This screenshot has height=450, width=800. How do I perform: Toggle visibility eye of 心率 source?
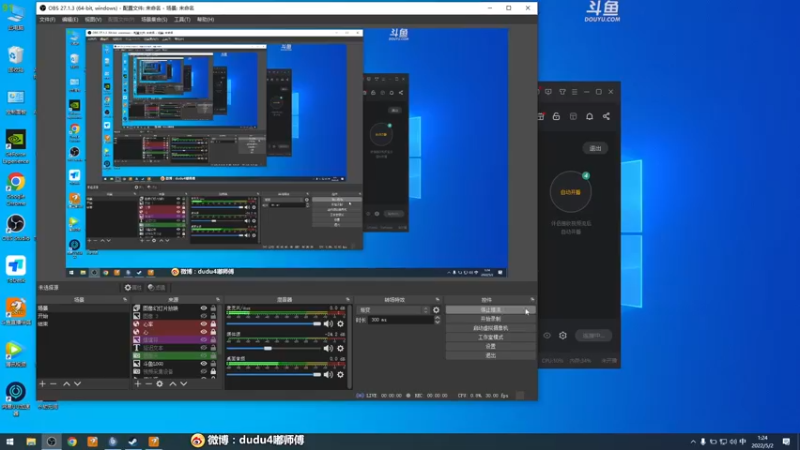[204, 324]
